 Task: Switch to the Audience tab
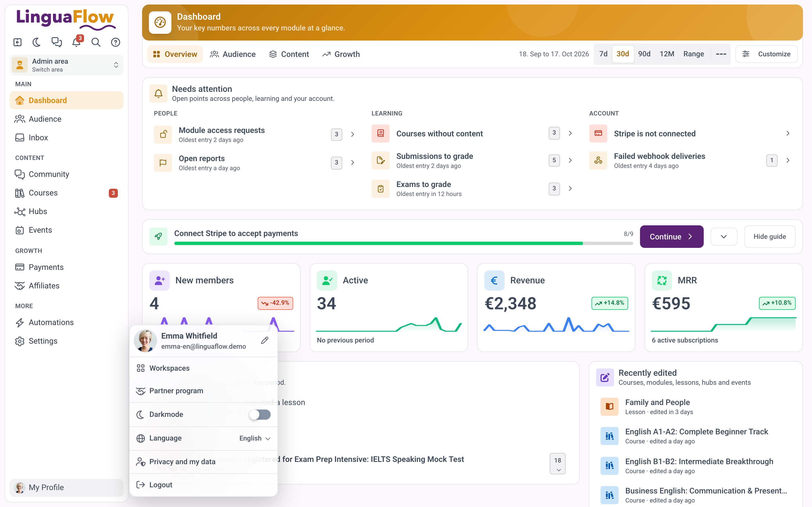pos(233,54)
